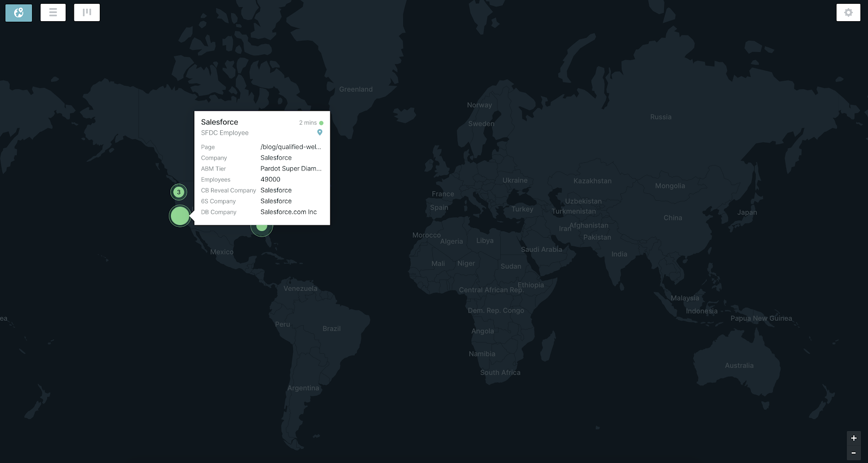Click the Employees label

pyautogui.click(x=215, y=180)
